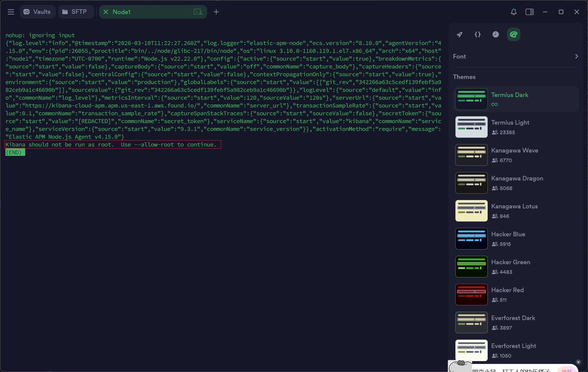
Task: Select the Hacker Blue theme
Action: tap(508, 234)
